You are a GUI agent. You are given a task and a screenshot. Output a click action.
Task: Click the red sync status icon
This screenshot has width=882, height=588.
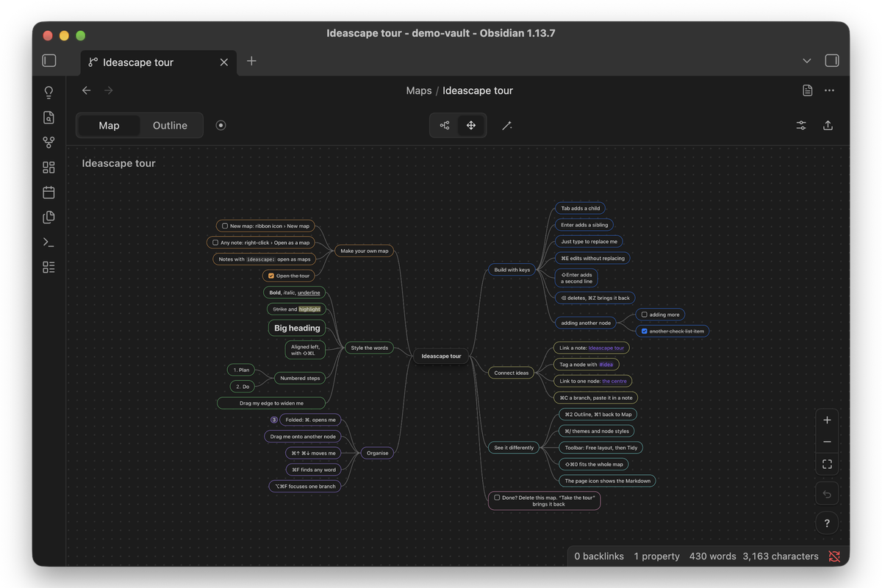834,556
